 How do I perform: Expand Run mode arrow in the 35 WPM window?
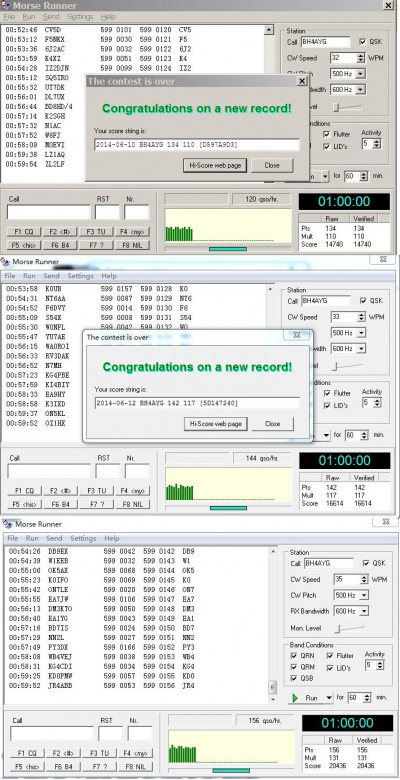click(328, 698)
